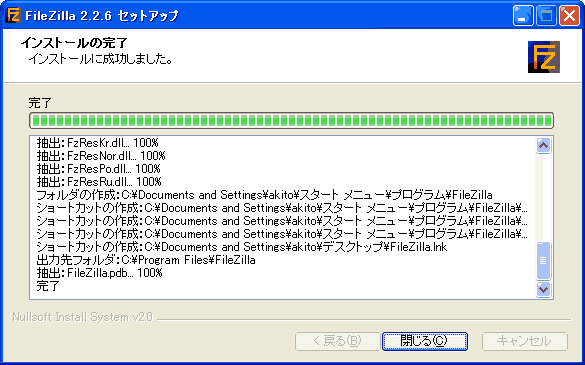
Task: Select log line 抽出: FzResRu.dll... 100%
Action: [x=99, y=182]
